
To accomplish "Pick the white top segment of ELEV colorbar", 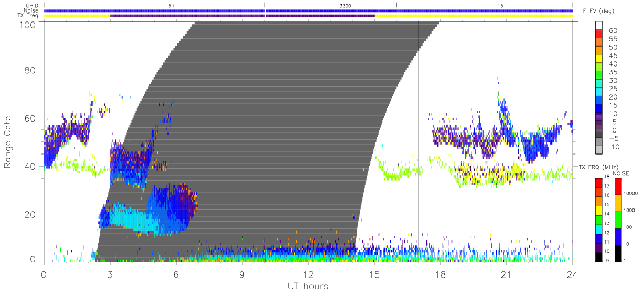I will pos(599,26).
